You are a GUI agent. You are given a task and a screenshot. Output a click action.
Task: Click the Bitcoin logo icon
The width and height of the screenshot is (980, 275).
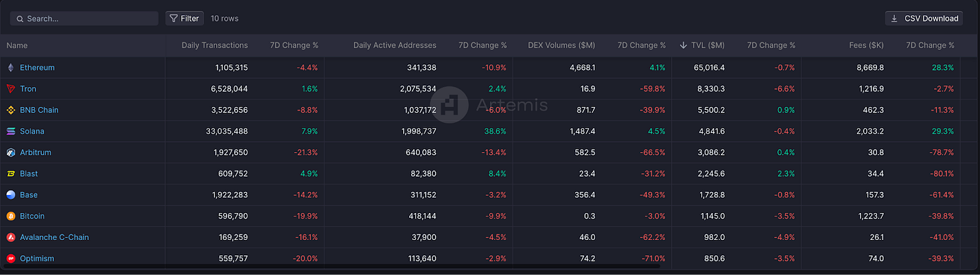(x=11, y=216)
